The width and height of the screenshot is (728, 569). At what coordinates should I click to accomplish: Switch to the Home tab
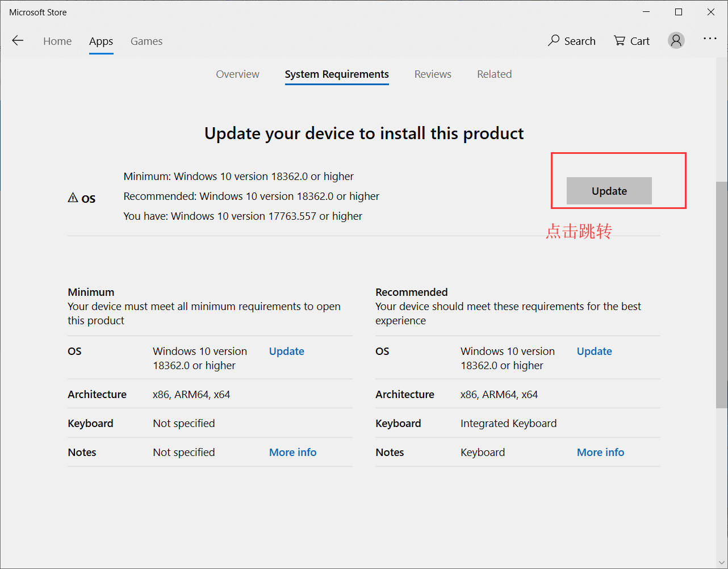(57, 41)
